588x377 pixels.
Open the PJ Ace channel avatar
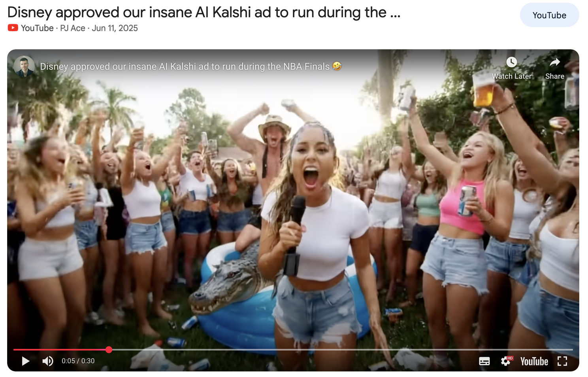point(24,66)
